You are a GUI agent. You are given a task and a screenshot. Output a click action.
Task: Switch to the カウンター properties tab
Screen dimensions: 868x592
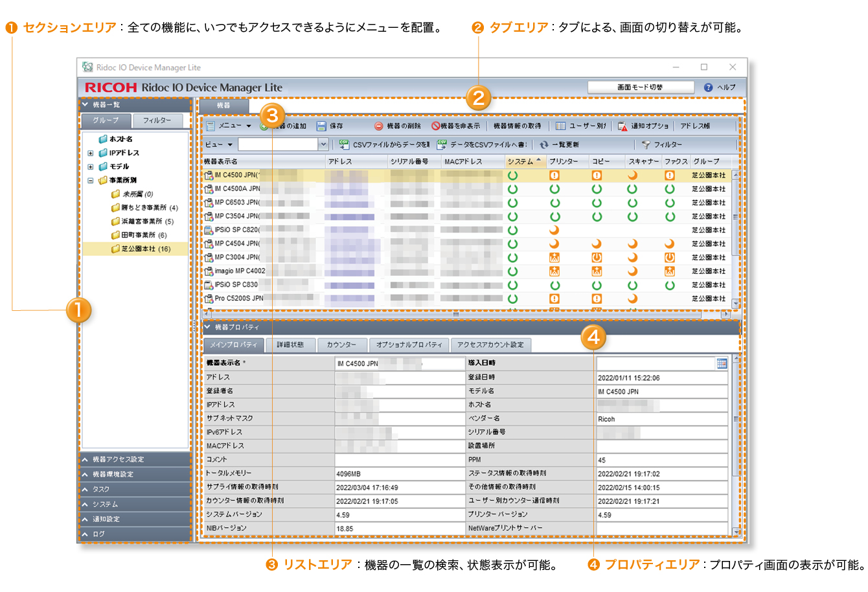pos(341,345)
